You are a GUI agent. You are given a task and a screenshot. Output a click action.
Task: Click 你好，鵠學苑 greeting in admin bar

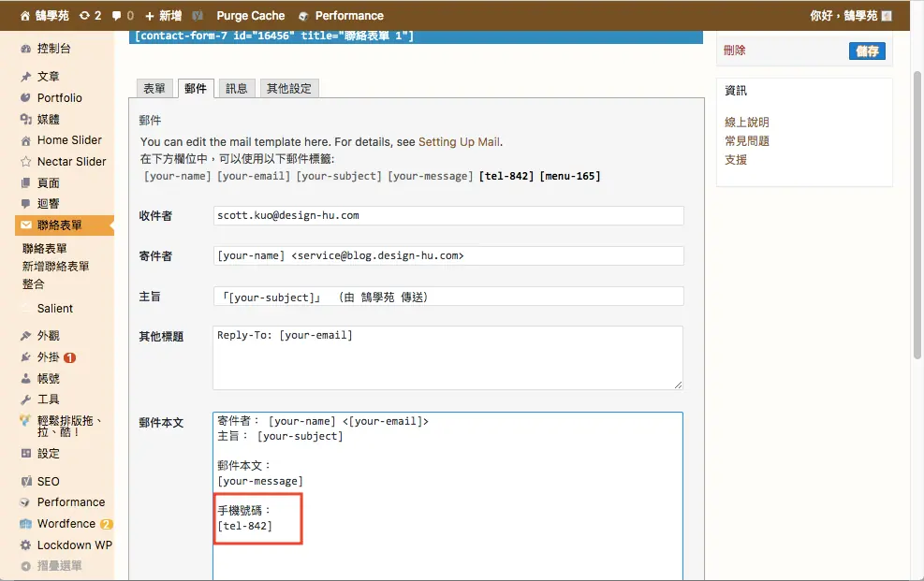[843, 16]
